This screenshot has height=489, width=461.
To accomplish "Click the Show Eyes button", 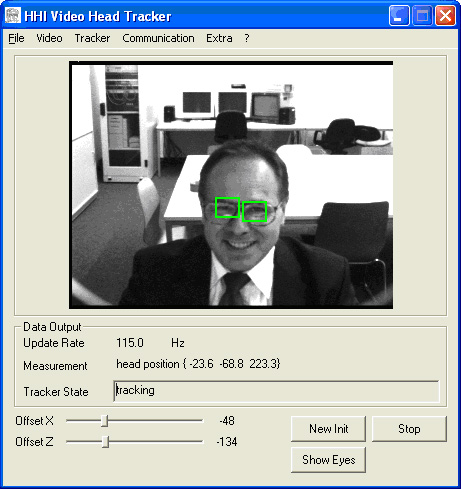I will (328, 460).
